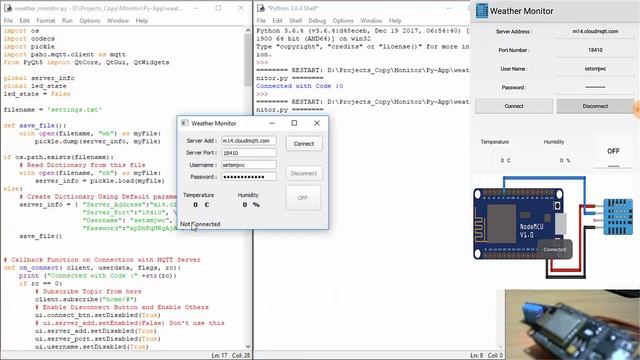Click the webcam video of the board
This screenshot has height=360, width=640.
[x=572, y=325]
